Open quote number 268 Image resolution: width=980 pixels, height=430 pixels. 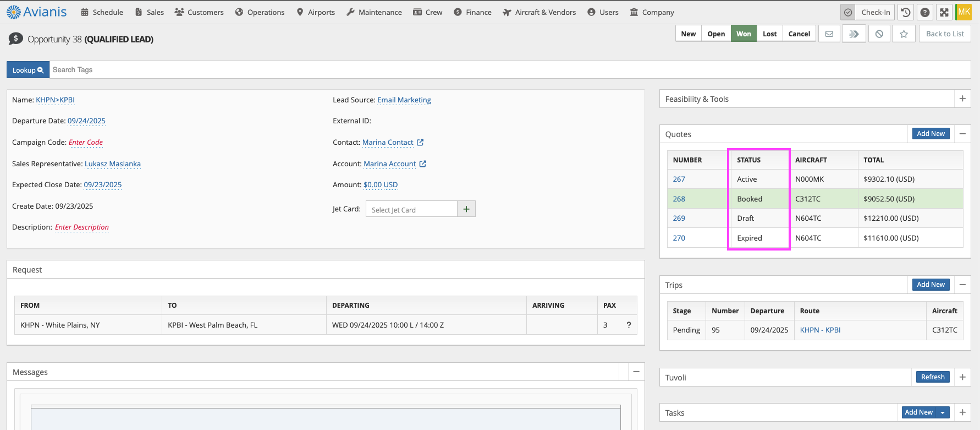pyautogui.click(x=679, y=199)
